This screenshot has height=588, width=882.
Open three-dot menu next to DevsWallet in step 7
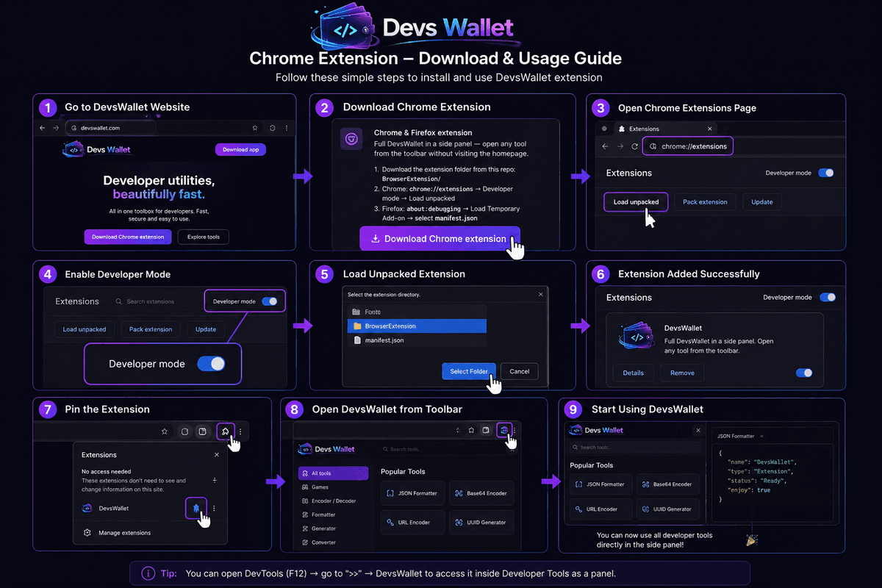pos(214,508)
